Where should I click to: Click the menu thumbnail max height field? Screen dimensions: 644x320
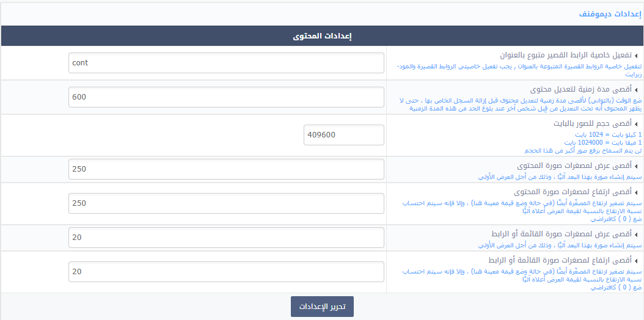click(x=226, y=272)
